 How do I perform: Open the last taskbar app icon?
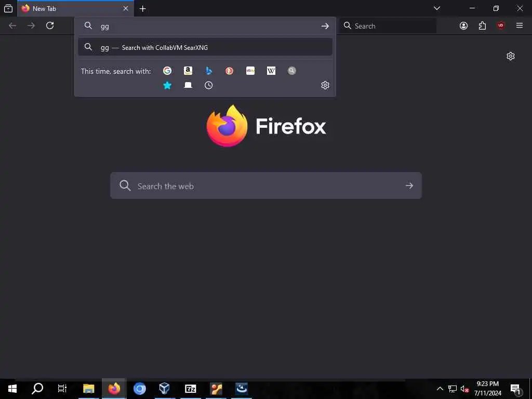pos(241,389)
